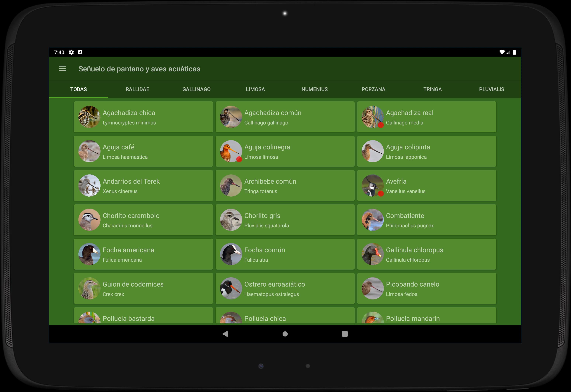Click the red dot on Aguja colinegra
The height and width of the screenshot is (392, 571).
coord(239,159)
